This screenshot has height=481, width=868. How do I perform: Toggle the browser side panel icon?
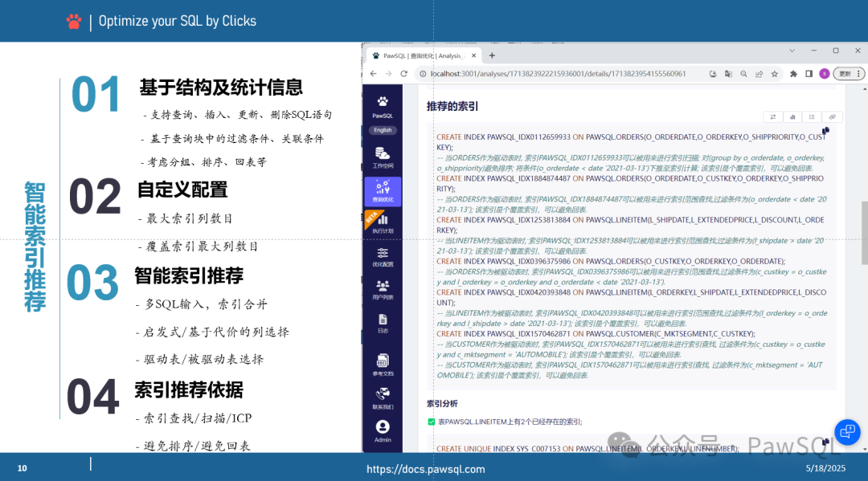tap(809, 74)
